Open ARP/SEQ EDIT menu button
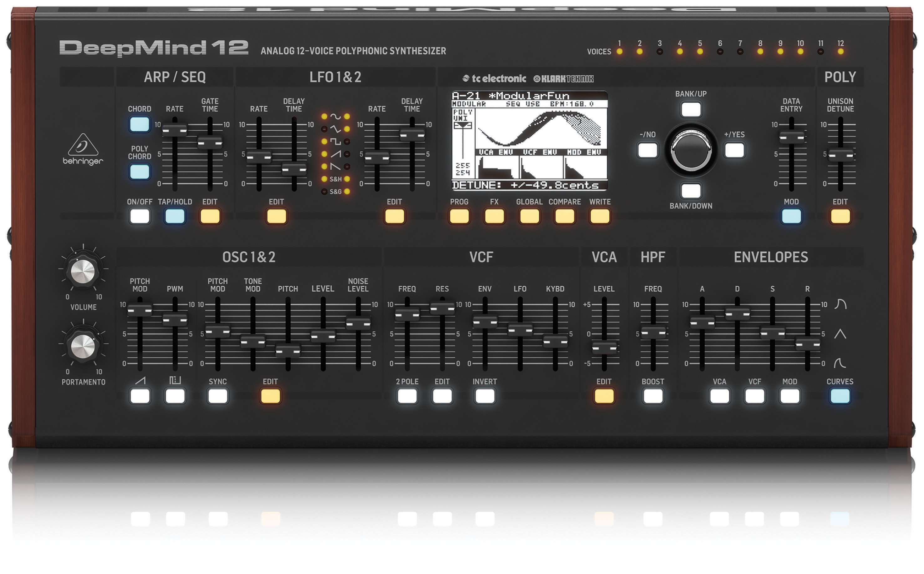Image resolution: width=924 pixels, height=574 pixels. click(210, 216)
